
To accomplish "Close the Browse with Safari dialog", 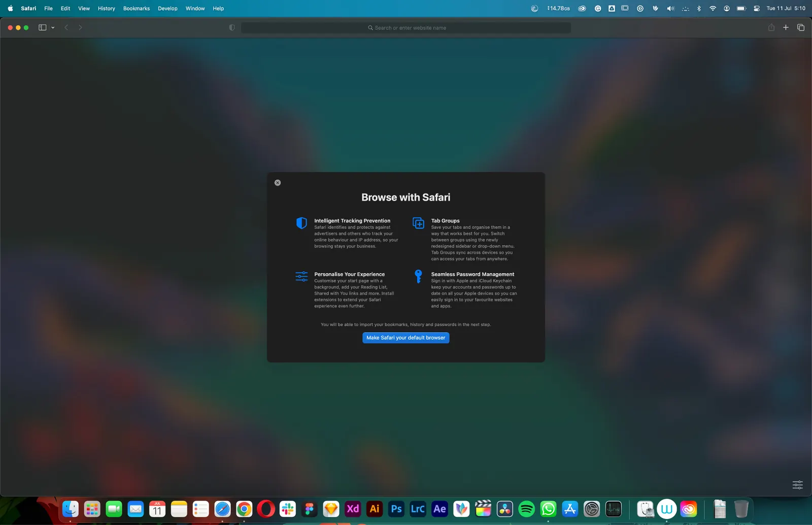I will [x=278, y=183].
